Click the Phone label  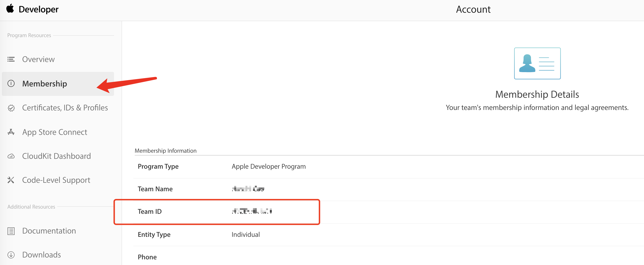point(147,257)
